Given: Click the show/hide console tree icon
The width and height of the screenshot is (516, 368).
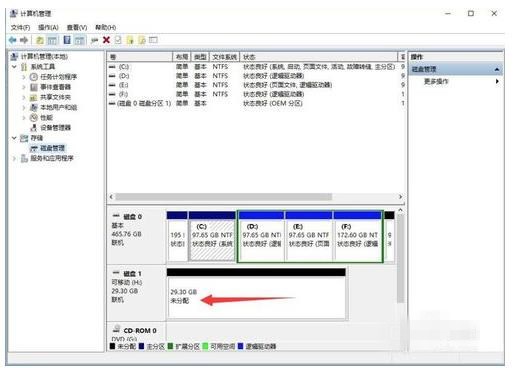Looking at the screenshot, I should click(x=52, y=40).
